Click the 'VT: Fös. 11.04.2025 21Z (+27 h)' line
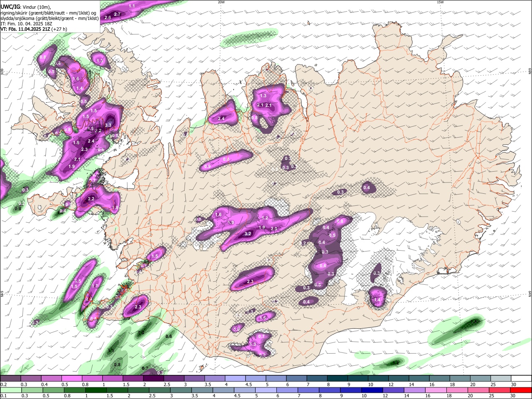 coord(34,29)
